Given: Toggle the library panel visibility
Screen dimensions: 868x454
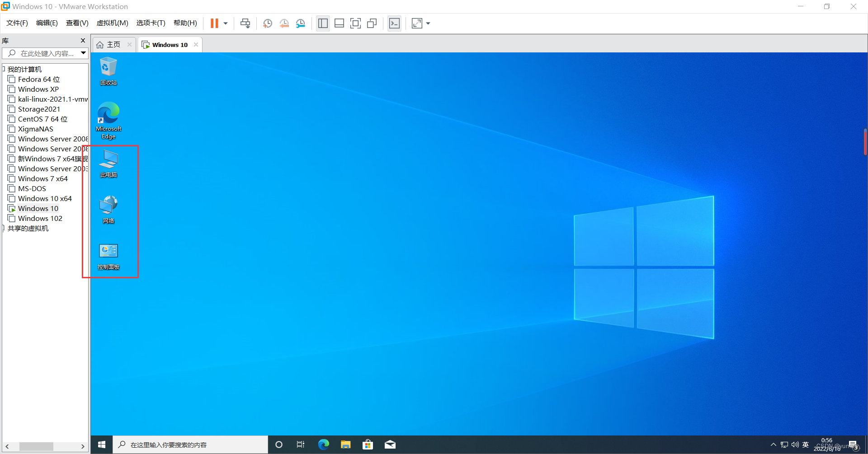Looking at the screenshot, I should (322, 23).
